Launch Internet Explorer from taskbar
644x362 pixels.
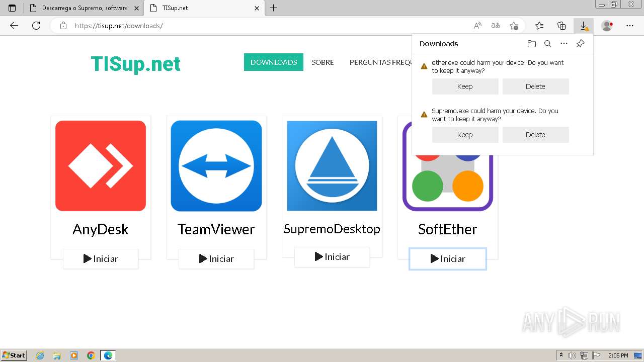(40, 355)
